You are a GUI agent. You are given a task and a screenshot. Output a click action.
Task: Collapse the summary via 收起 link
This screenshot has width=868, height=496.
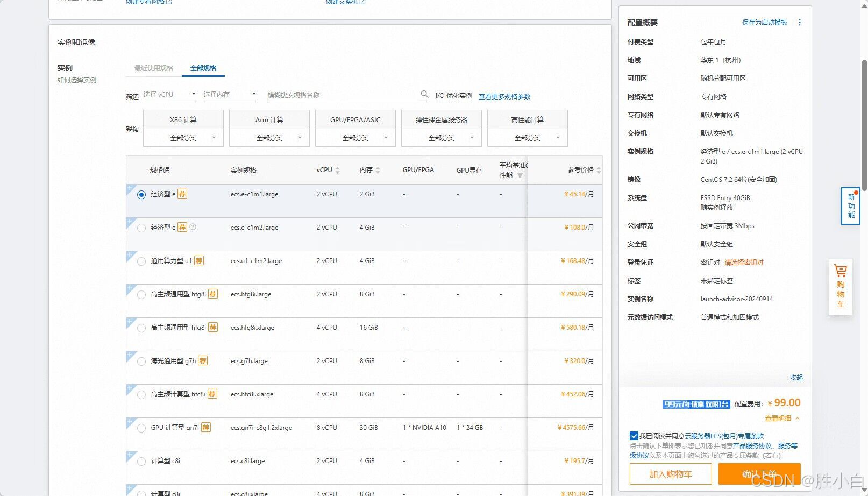click(x=796, y=378)
